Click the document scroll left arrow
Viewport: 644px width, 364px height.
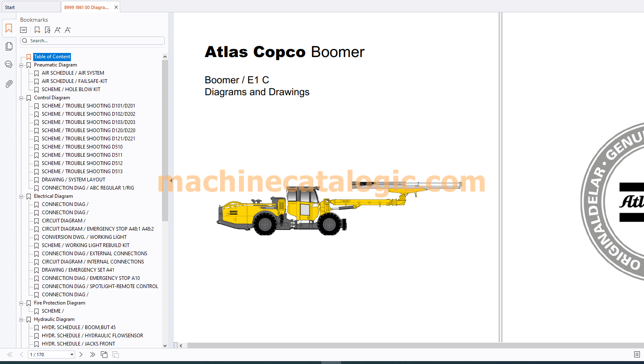click(181, 346)
